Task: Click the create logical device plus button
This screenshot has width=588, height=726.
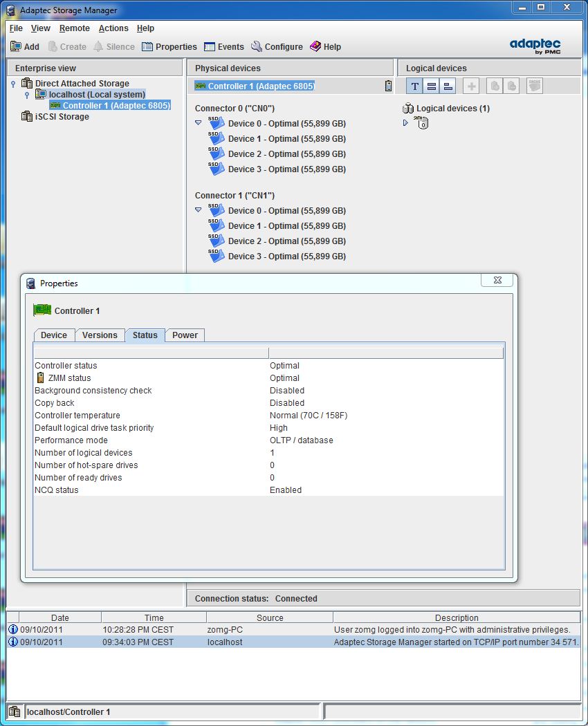Action: [471, 86]
